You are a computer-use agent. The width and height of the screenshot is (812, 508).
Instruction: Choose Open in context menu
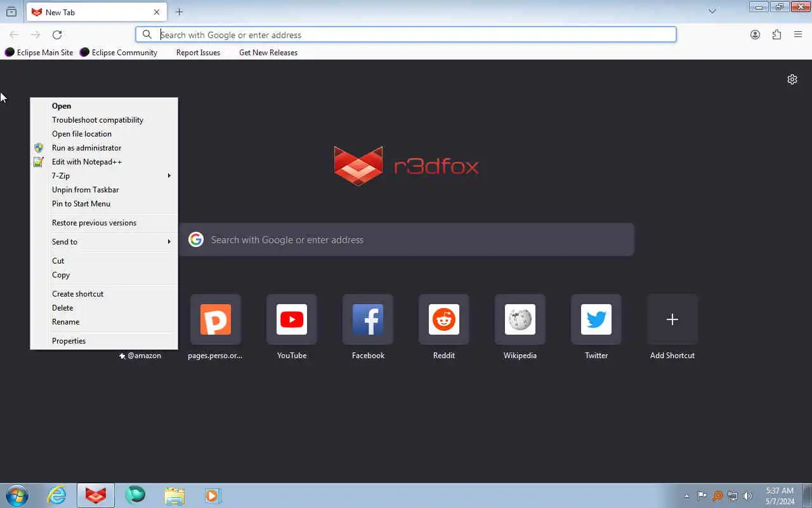(x=104, y=106)
